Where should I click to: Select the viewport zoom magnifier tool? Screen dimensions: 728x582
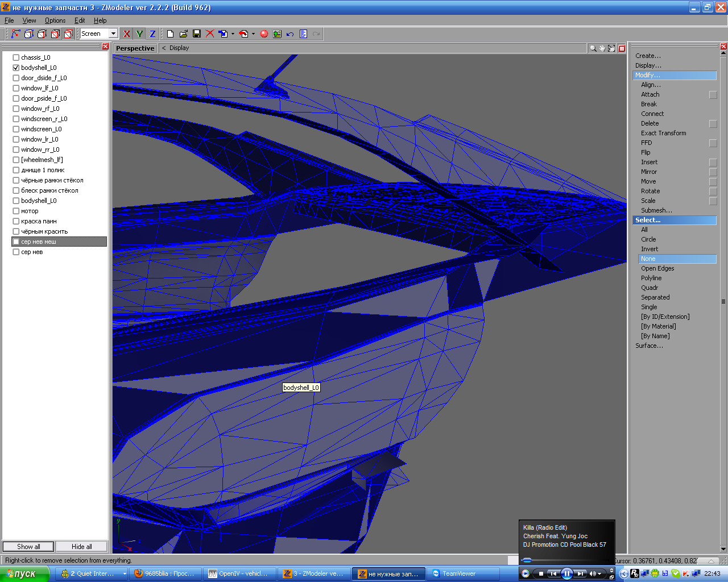[x=593, y=48]
